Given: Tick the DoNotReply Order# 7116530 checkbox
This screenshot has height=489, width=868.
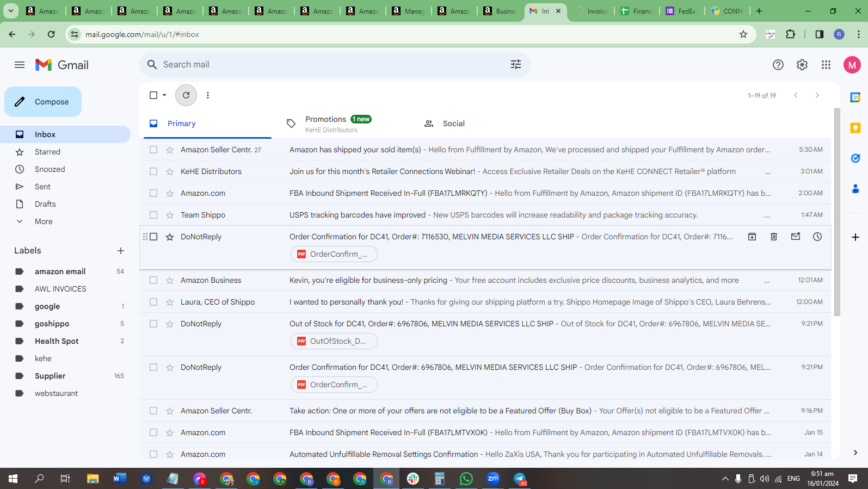Looking at the screenshot, I should click(153, 237).
